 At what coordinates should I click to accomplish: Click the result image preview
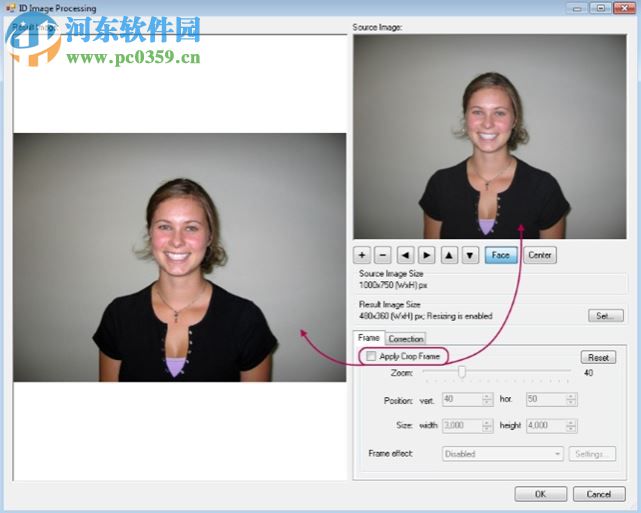[179, 258]
